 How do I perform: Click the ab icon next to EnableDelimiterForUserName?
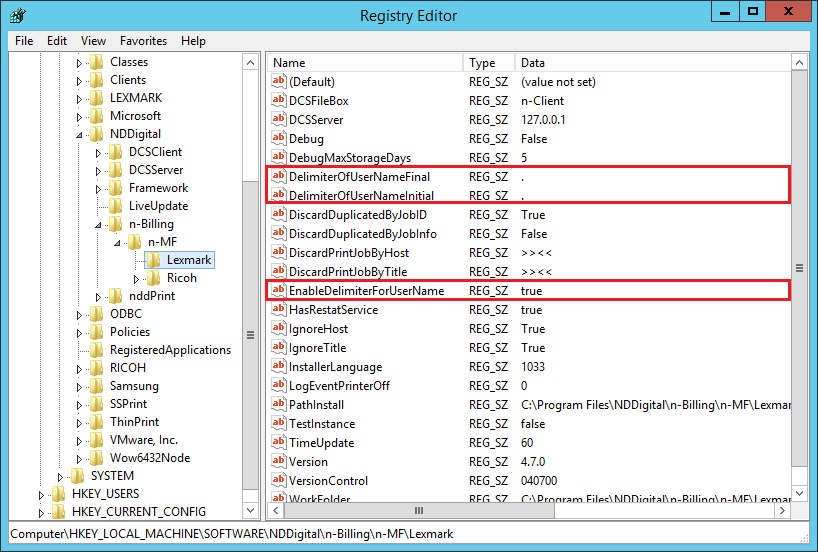click(x=279, y=291)
